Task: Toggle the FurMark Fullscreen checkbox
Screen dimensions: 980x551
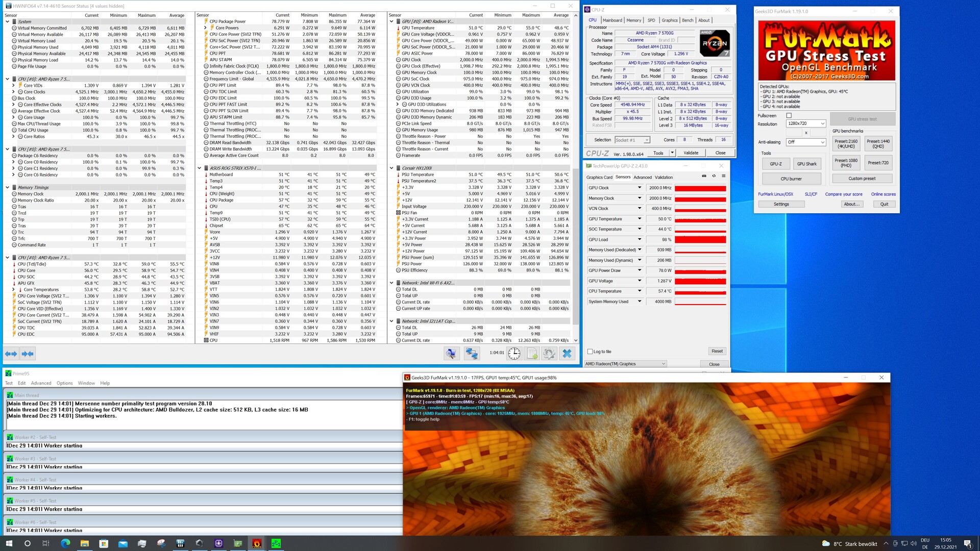Action: coord(789,116)
